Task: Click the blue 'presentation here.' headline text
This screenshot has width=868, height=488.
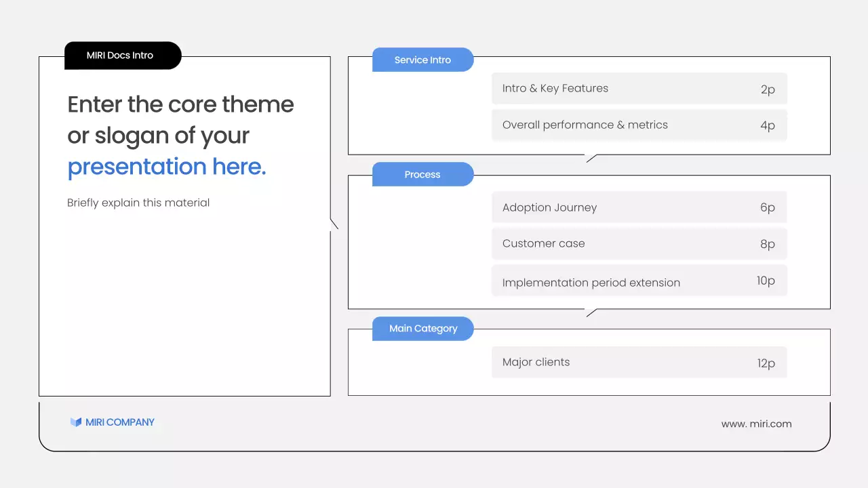Action: (167, 167)
